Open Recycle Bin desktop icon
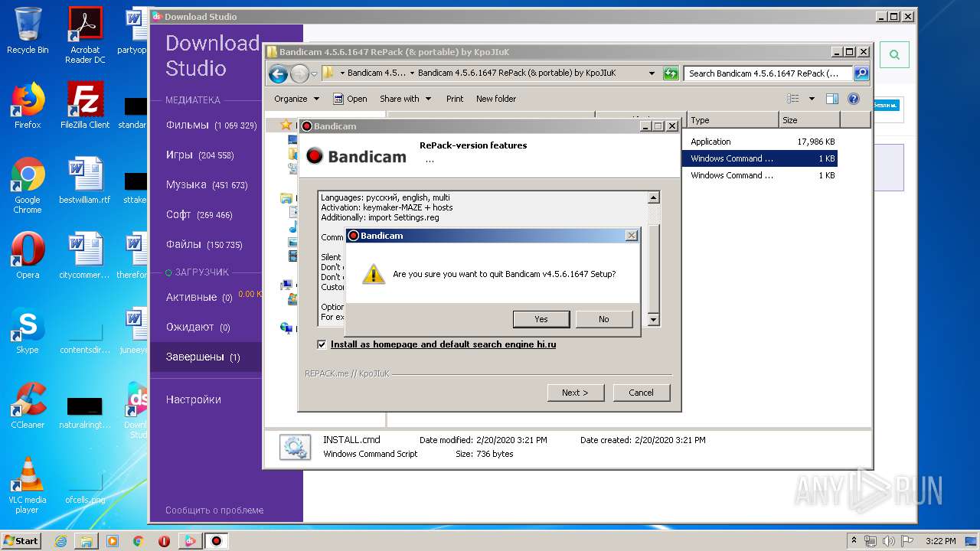 pyautogui.click(x=28, y=31)
